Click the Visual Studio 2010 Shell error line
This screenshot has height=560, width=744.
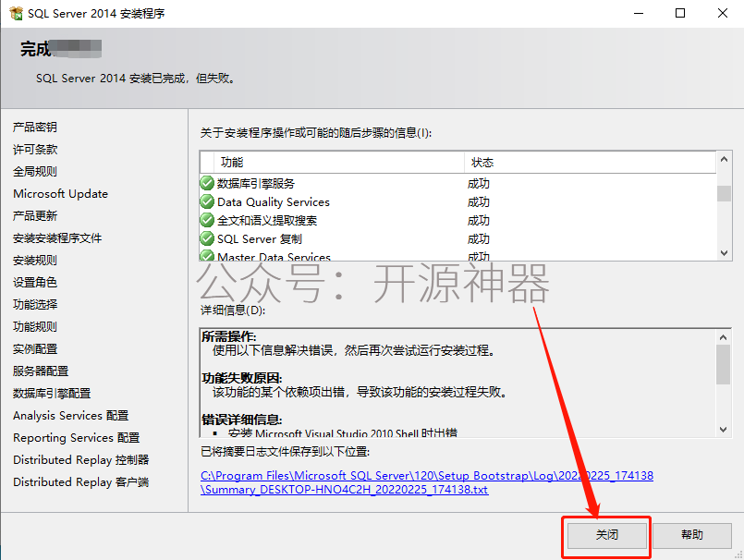(343, 432)
